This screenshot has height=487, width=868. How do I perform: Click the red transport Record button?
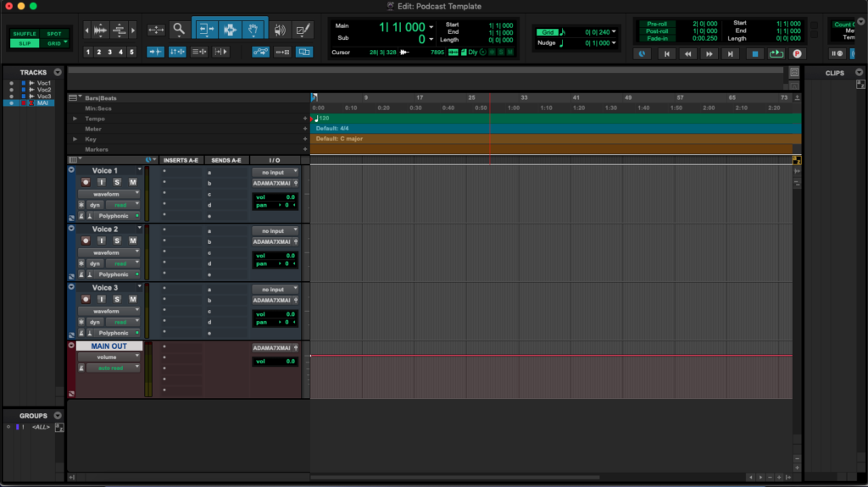tap(796, 53)
